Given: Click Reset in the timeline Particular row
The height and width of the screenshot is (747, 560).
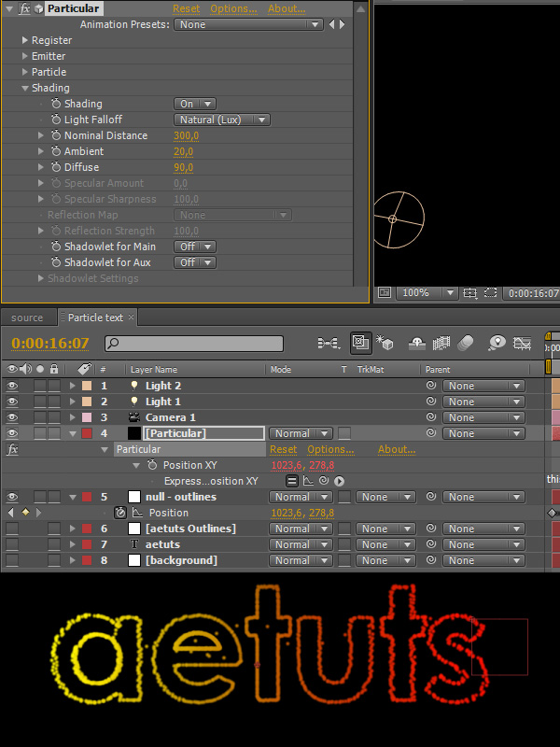Looking at the screenshot, I should pyautogui.click(x=284, y=449).
